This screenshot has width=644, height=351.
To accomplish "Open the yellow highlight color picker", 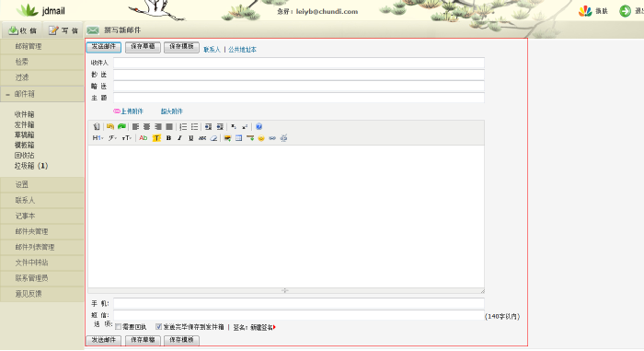I will click(156, 138).
